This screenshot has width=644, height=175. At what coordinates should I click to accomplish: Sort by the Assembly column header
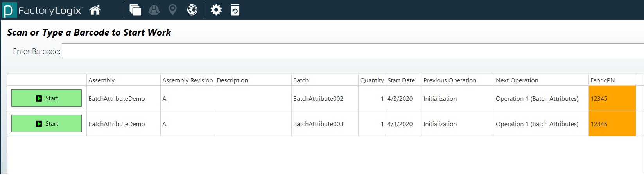102,80
